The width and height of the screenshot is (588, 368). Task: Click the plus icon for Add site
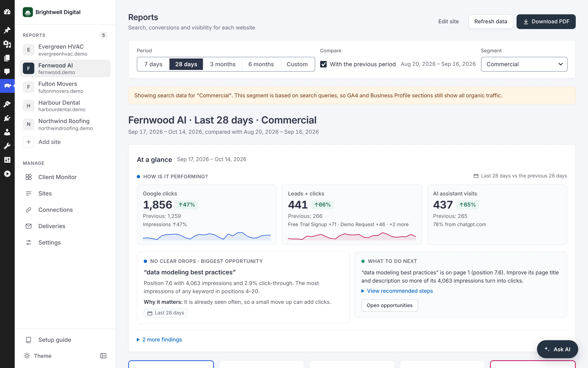tap(28, 142)
